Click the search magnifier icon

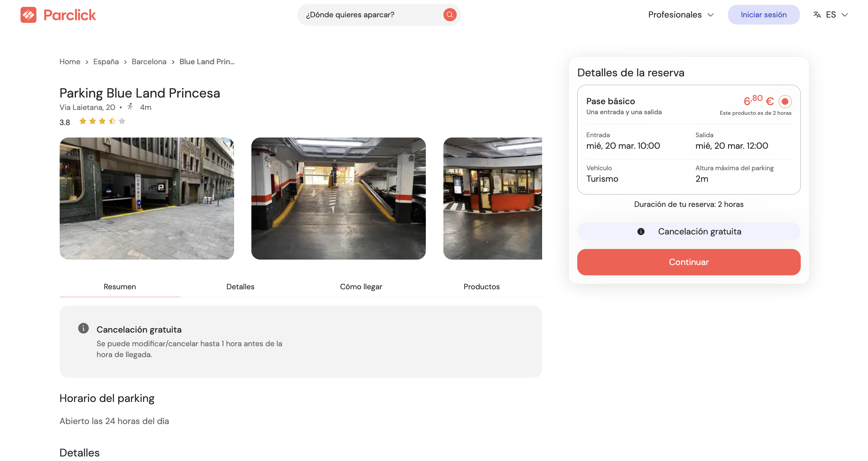pyautogui.click(x=449, y=15)
